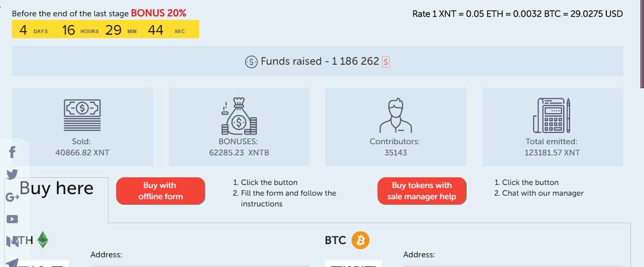This screenshot has width=644, height=267.
Task: Click the Contributors person icon
Action: pyautogui.click(x=395, y=116)
